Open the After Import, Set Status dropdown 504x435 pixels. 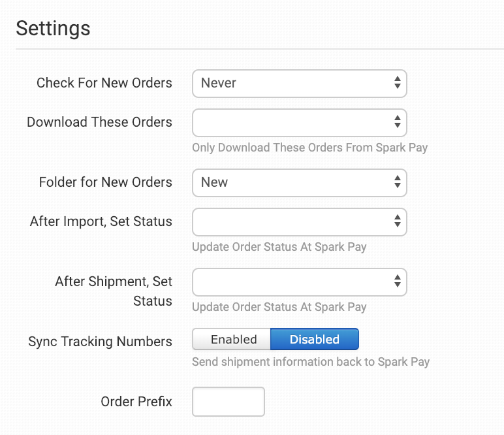[299, 222]
